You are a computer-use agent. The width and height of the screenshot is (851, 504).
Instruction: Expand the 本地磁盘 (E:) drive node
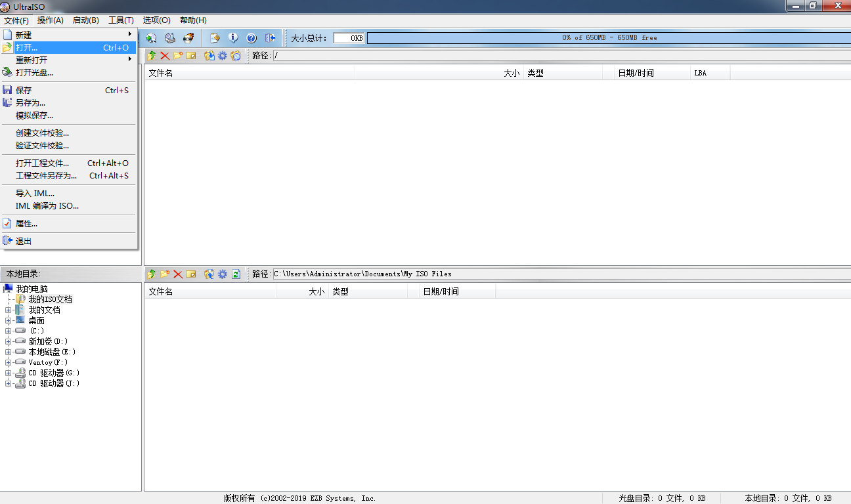(8, 352)
